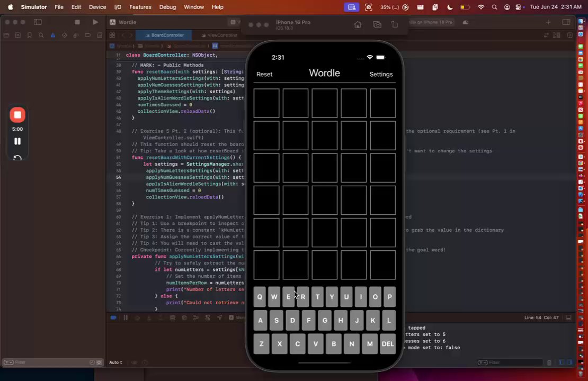Stop the screen recording red button
The height and width of the screenshot is (381, 588).
pos(17,115)
